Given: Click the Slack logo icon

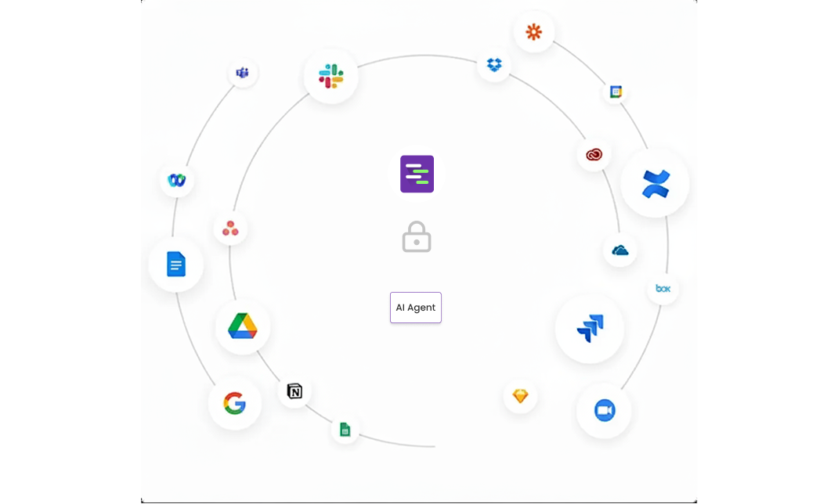Looking at the screenshot, I should click(331, 77).
